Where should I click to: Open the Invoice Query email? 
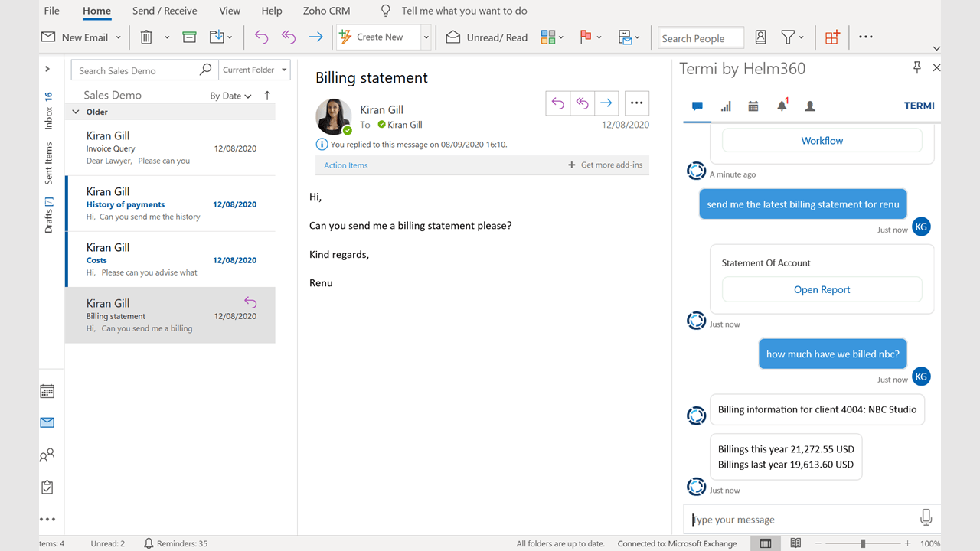(170, 148)
